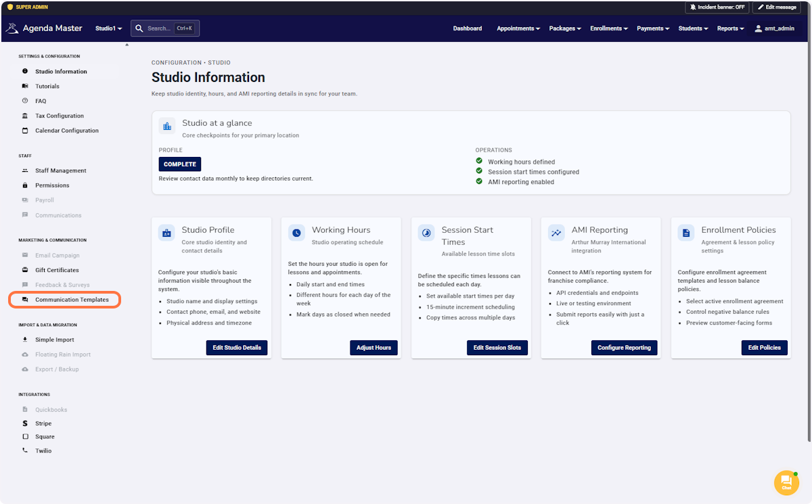Open Permissions in the sidebar
Image resolution: width=812 pixels, height=504 pixels.
pos(52,185)
